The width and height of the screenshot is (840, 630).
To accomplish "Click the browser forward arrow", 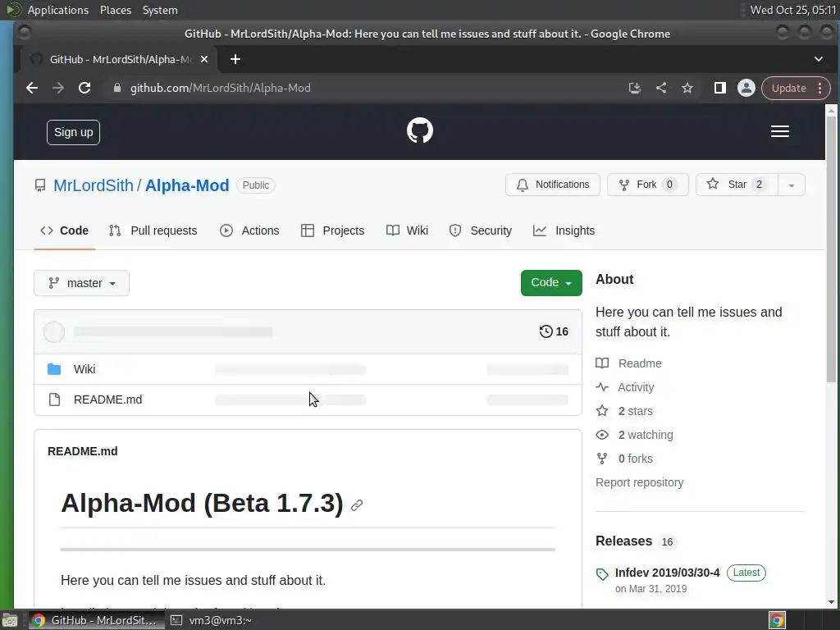I will point(58,88).
